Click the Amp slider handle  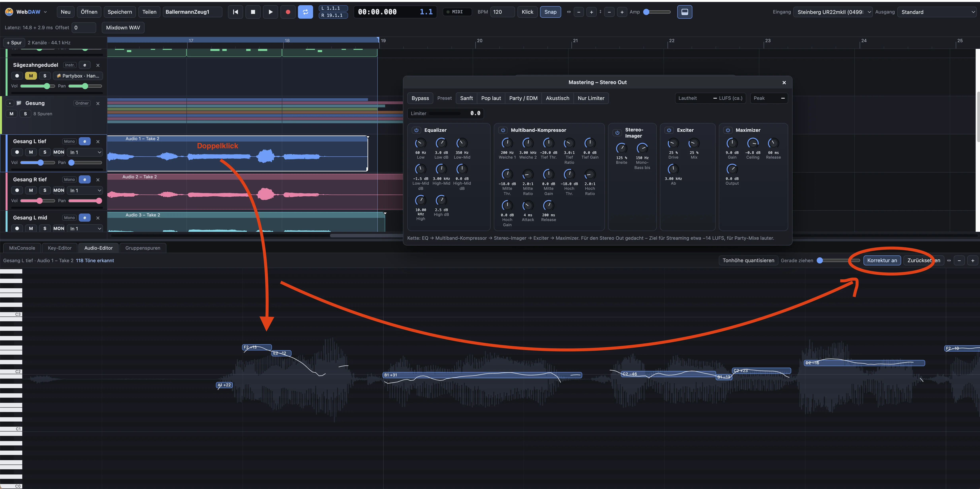click(646, 12)
